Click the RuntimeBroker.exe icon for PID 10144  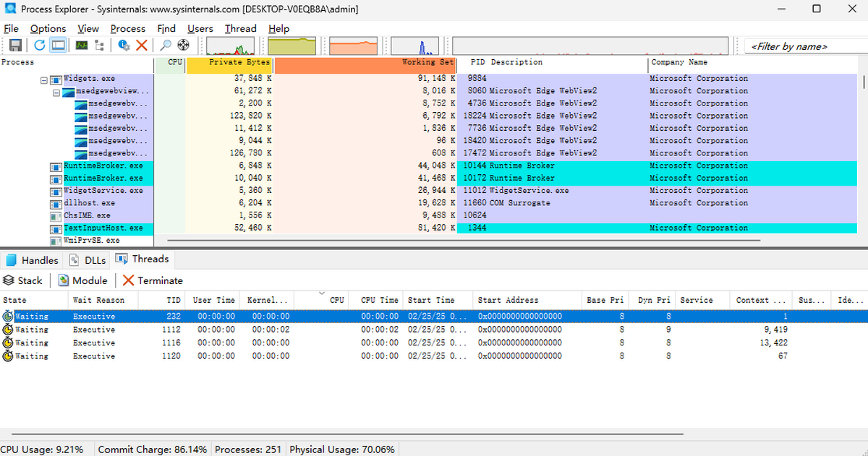56,166
